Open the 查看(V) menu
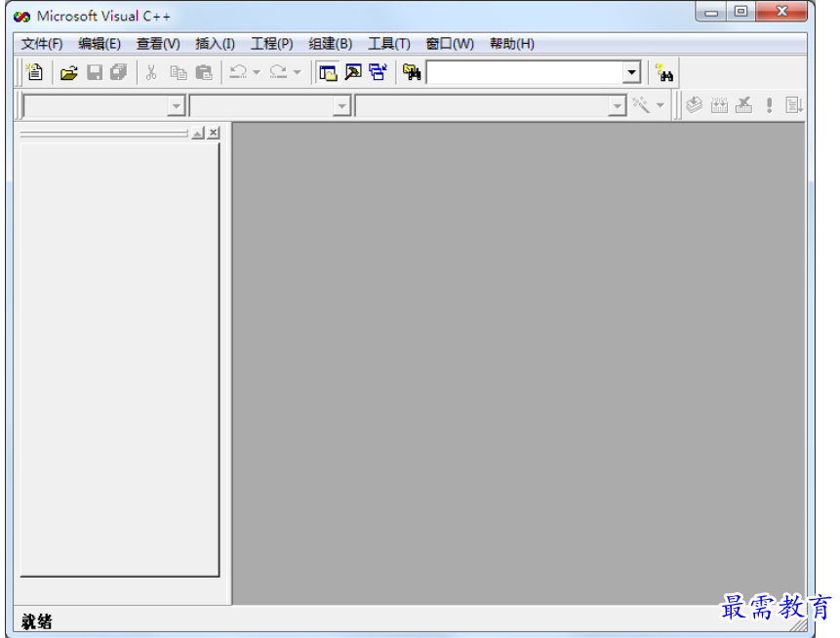 [158, 44]
